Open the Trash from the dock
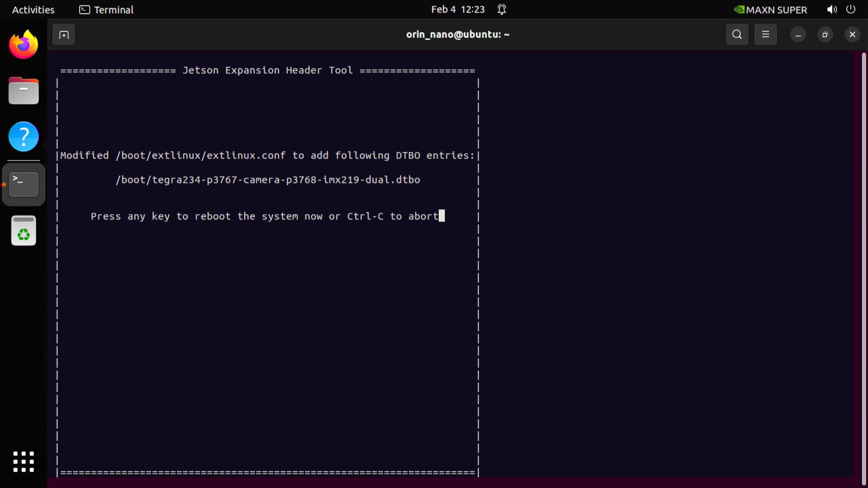The height and width of the screenshot is (488, 868). click(x=23, y=230)
